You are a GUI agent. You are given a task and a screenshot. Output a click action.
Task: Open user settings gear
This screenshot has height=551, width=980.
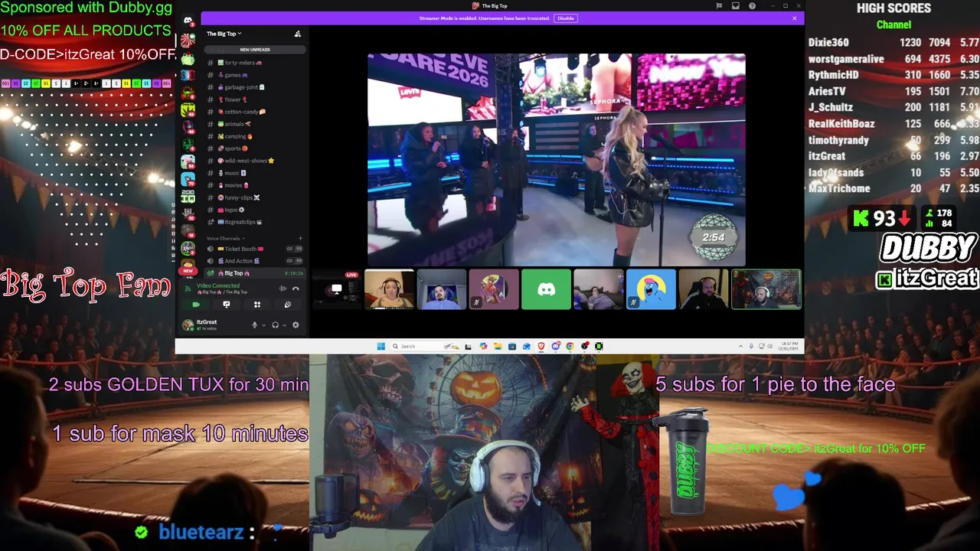click(296, 325)
